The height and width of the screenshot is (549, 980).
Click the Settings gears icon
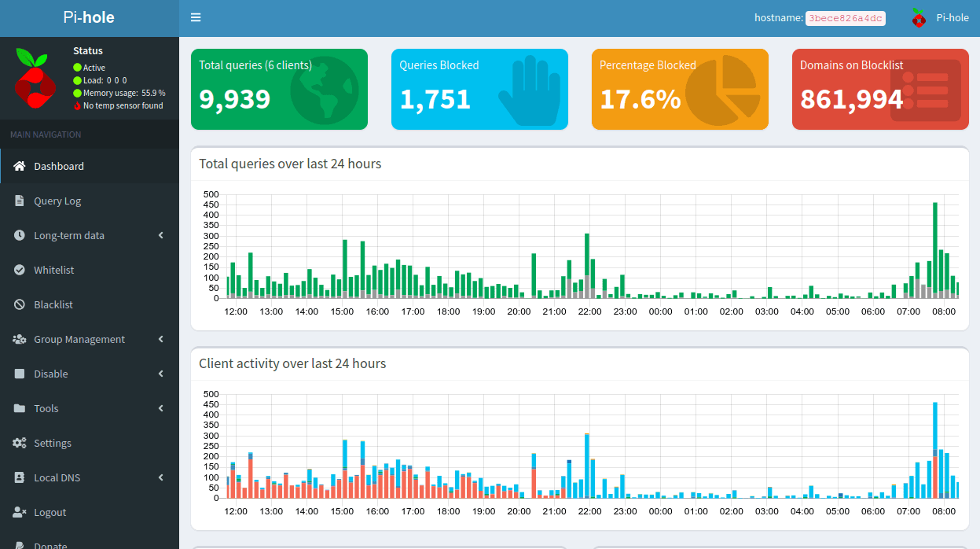20,443
